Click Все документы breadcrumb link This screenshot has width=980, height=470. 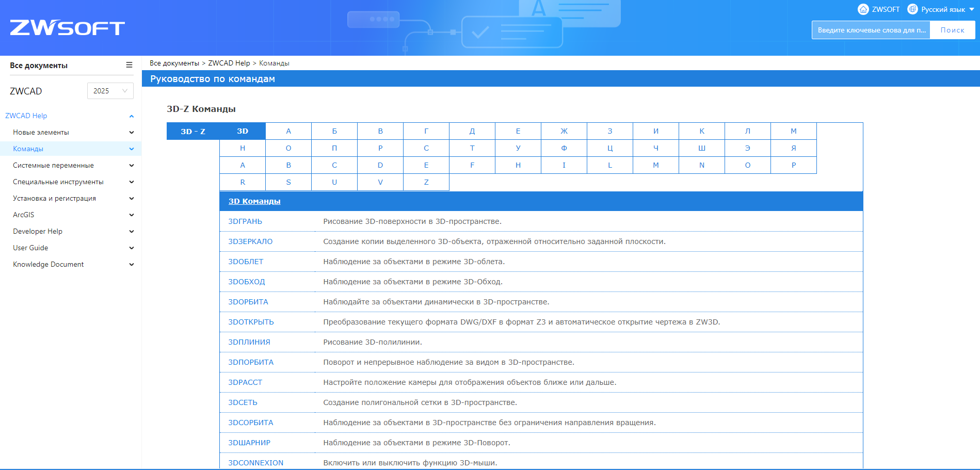[x=174, y=63]
